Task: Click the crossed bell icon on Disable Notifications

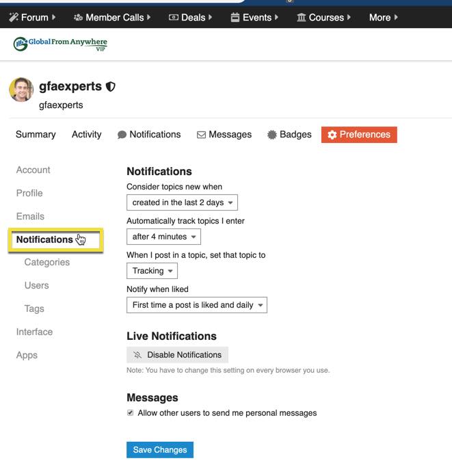Action: tap(137, 354)
